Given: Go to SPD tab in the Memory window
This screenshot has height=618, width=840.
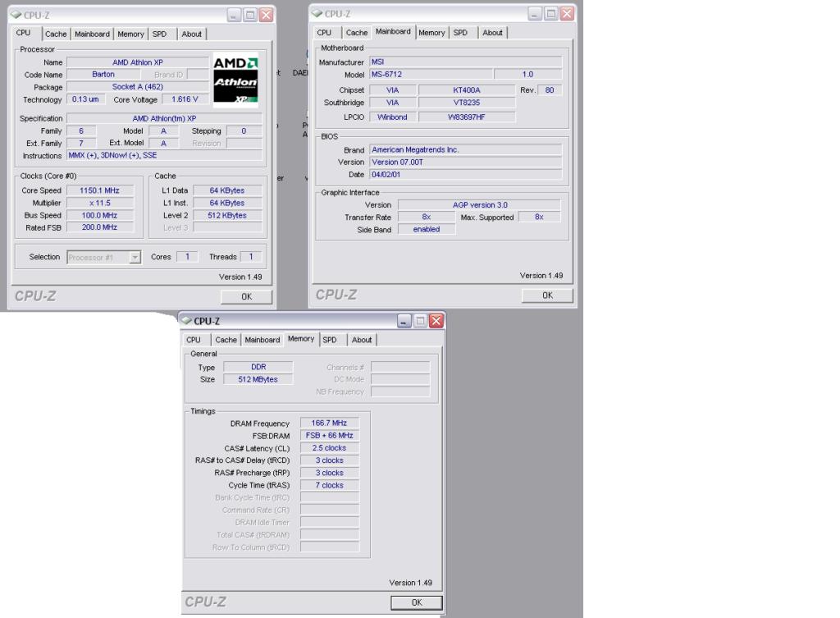Looking at the screenshot, I should click(x=330, y=340).
